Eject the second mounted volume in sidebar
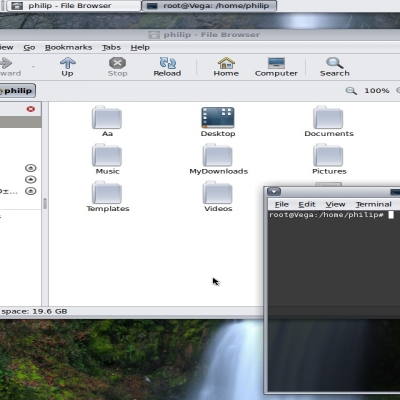 pos(31,179)
